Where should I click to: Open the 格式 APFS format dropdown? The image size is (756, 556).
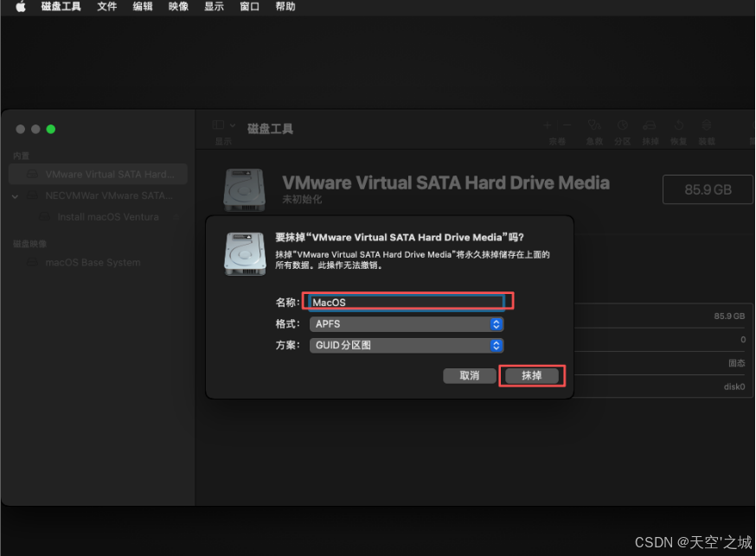pyautogui.click(x=407, y=324)
